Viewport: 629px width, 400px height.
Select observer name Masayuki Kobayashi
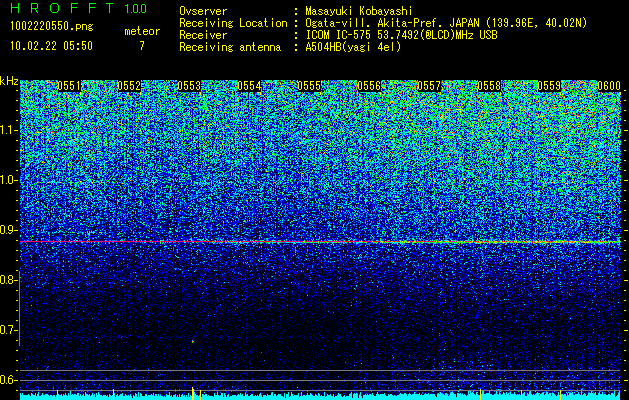click(359, 11)
